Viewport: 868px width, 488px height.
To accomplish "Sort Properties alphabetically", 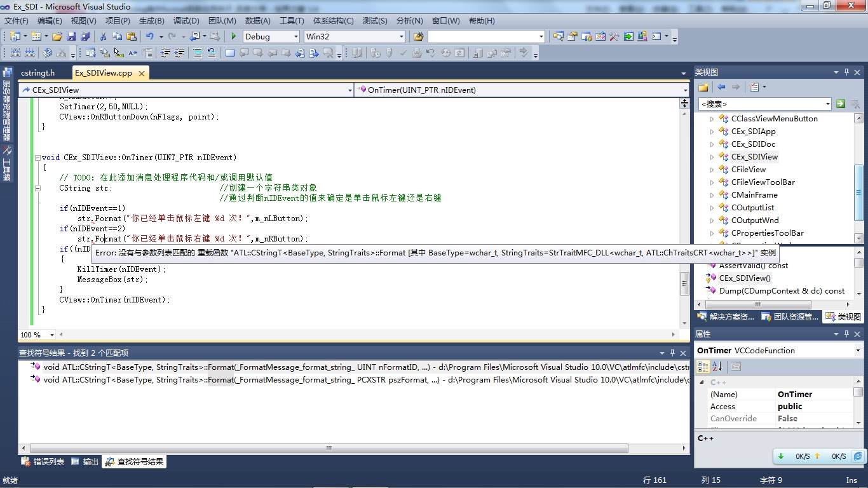I will tap(717, 367).
